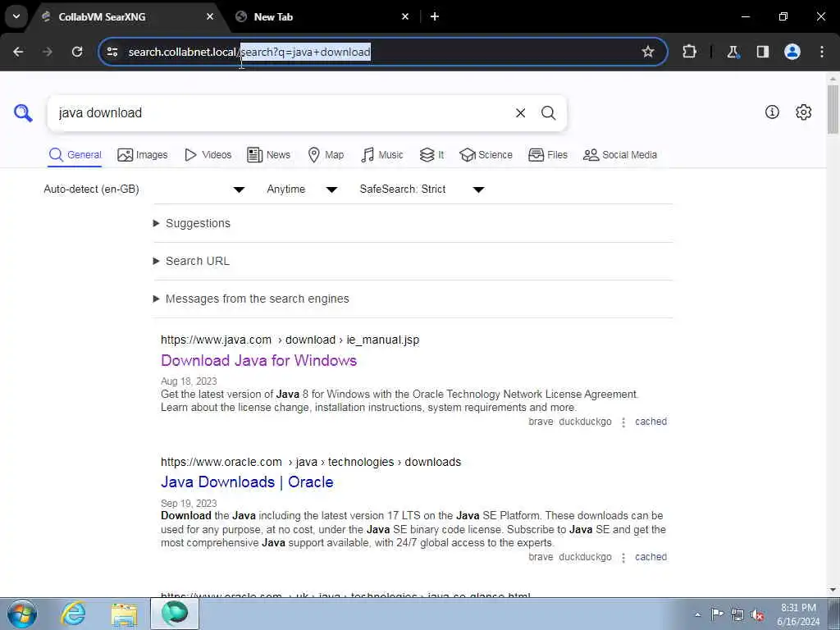Close the CollabVM SearXNG tab
Image resolution: width=840 pixels, height=630 pixels.
pyautogui.click(x=210, y=16)
